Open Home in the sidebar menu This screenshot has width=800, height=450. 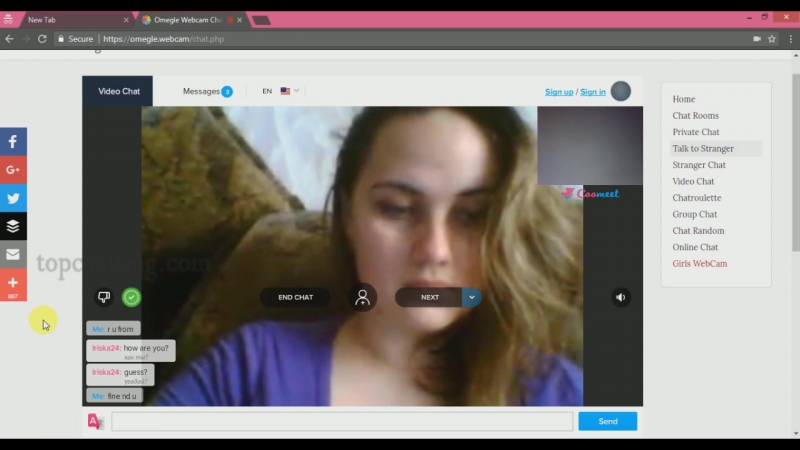pos(684,99)
